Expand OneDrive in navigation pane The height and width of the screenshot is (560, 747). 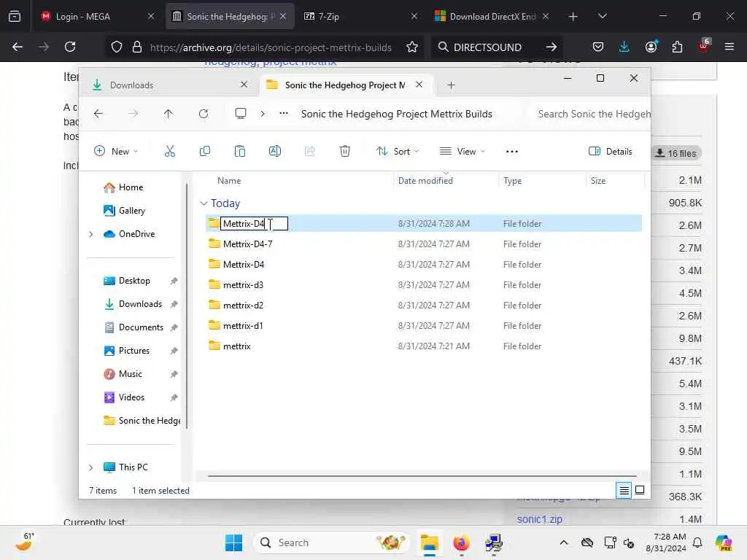pos(91,234)
